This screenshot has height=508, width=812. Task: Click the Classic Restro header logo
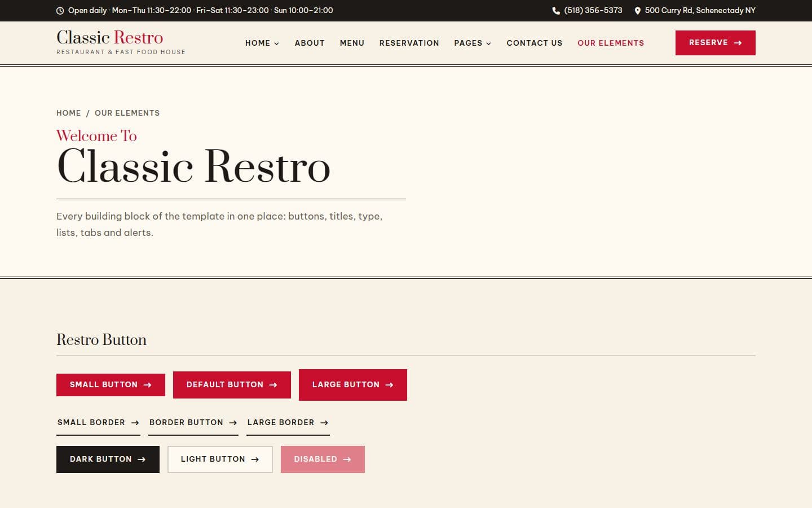tap(110, 37)
